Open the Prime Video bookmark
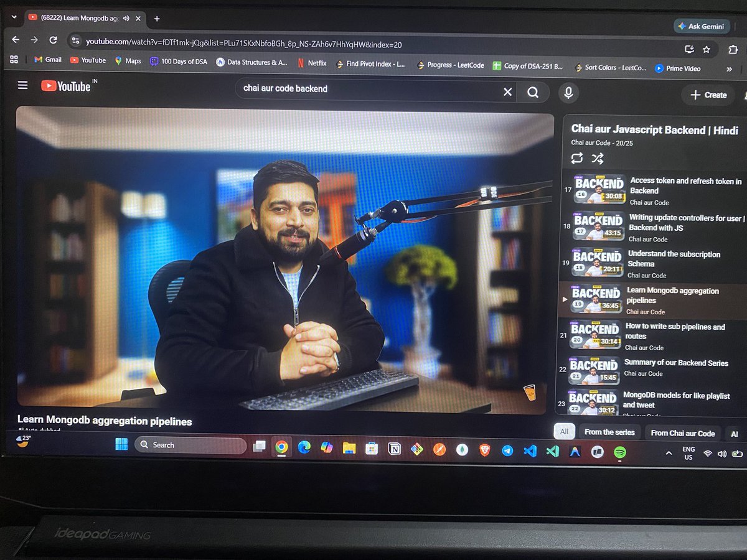 coord(677,68)
